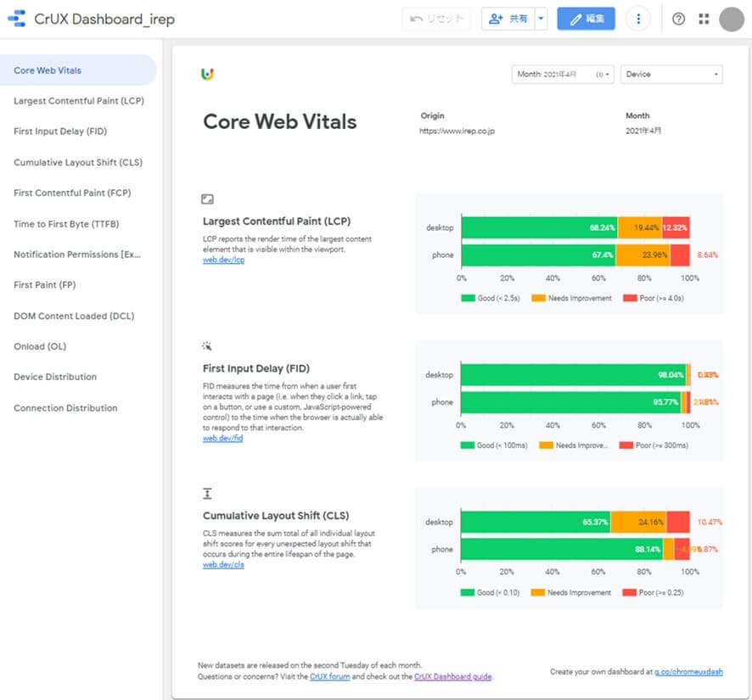The width and height of the screenshot is (752, 700).
Task: Click the help question mark icon
Action: click(x=678, y=19)
